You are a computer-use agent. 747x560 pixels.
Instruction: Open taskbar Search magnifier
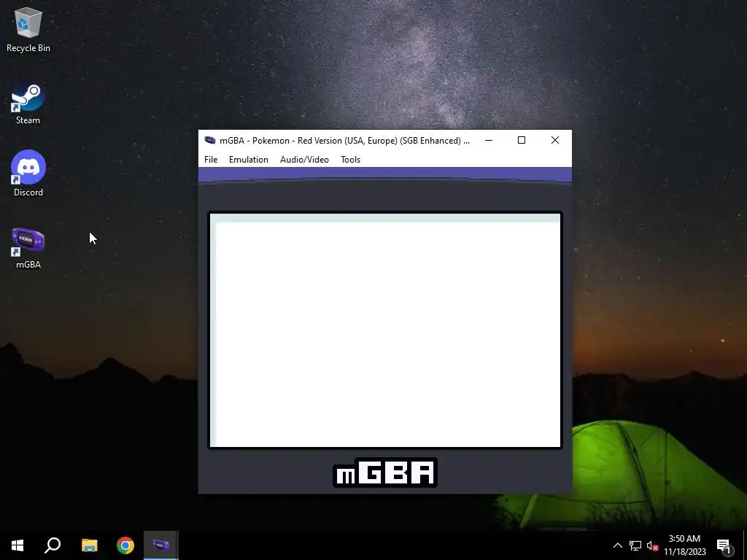53,545
